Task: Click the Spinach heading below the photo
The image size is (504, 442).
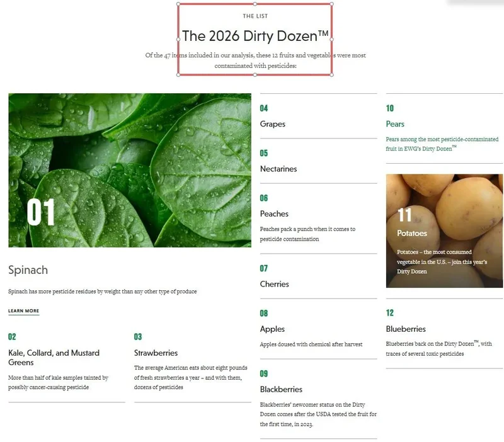Action: click(28, 270)
